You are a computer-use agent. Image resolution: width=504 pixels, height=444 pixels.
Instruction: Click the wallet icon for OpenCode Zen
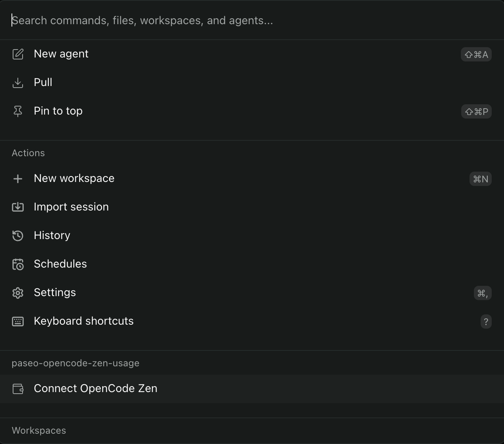click(18, 388)
